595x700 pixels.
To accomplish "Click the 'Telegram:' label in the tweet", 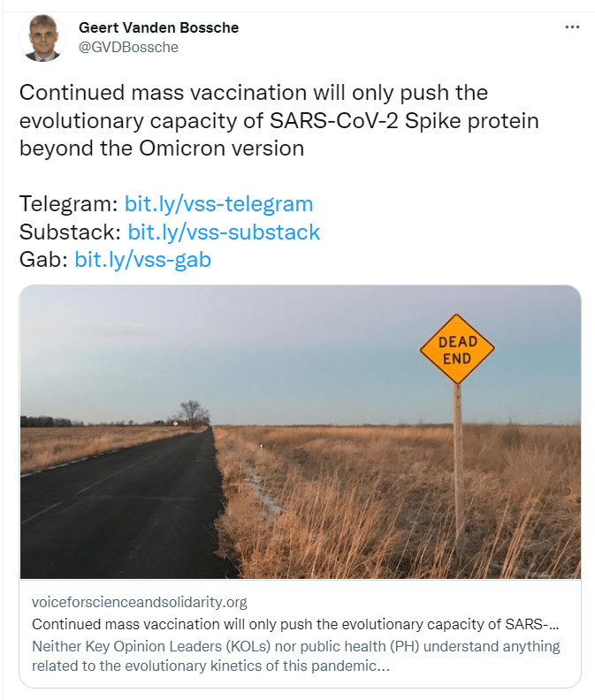I will coord(68,204).
